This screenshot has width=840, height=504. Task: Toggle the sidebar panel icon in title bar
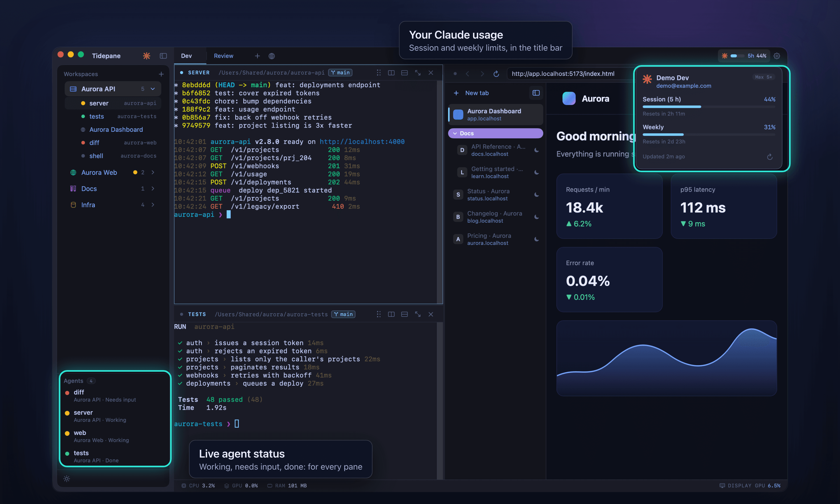163,56
